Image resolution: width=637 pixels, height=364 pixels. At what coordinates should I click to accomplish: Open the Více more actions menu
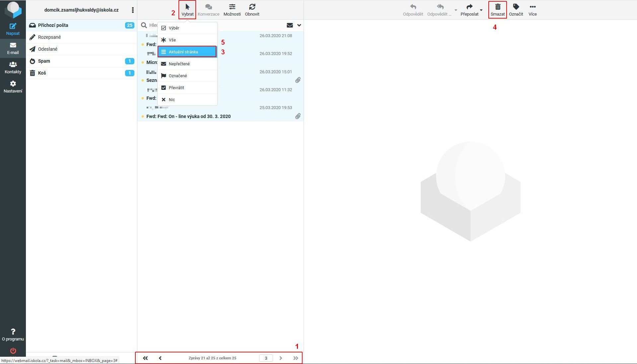[x=532, y=10]
